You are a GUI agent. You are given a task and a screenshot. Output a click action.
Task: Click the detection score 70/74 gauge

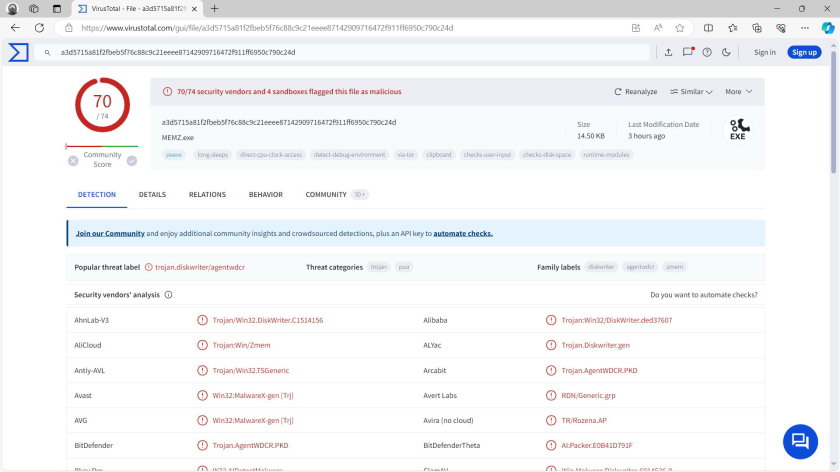point(102,105)
